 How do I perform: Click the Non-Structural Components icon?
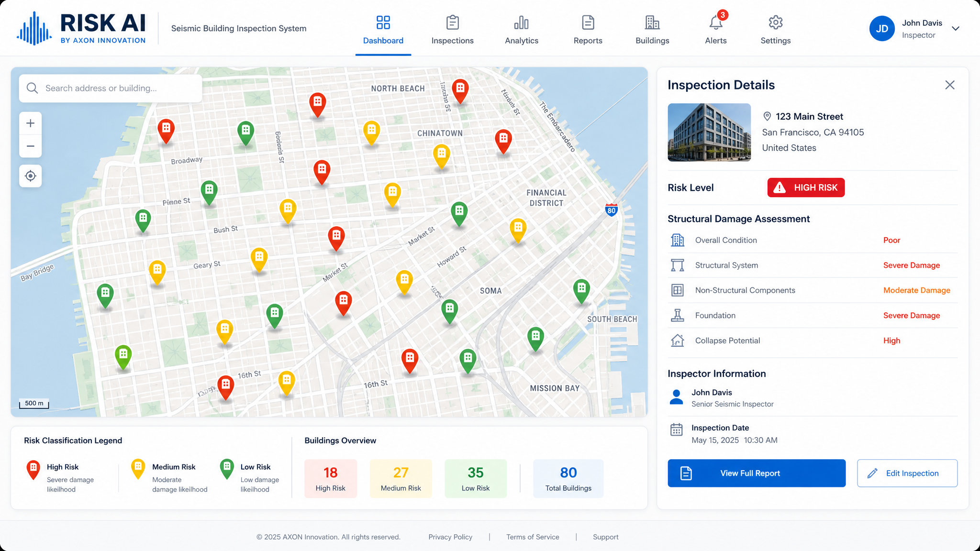click(677, 290)
